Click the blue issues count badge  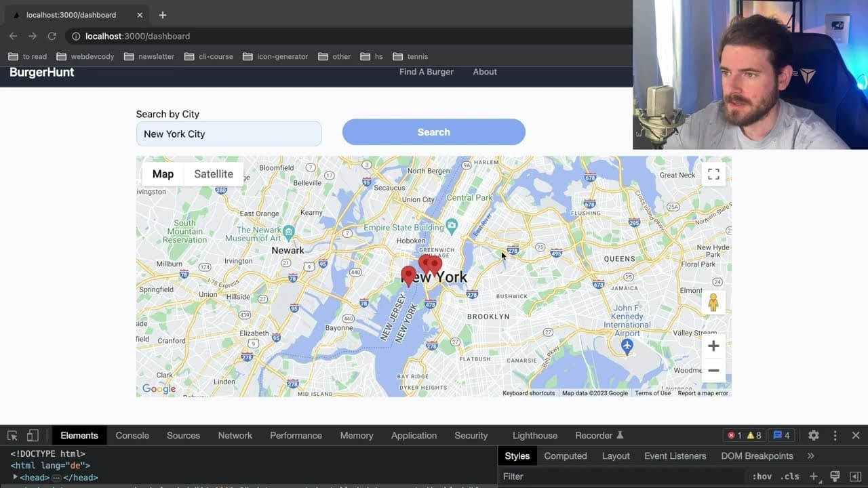click(x=782, y=436)
